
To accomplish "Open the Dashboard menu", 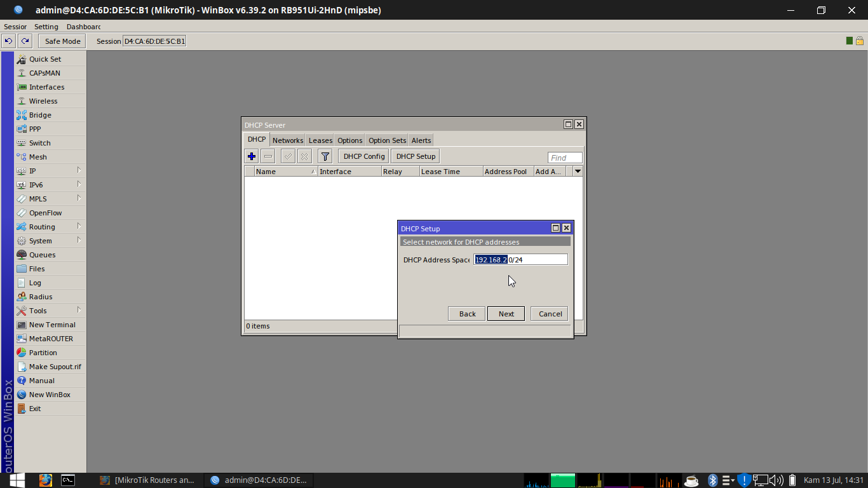I will click(83, 27).
